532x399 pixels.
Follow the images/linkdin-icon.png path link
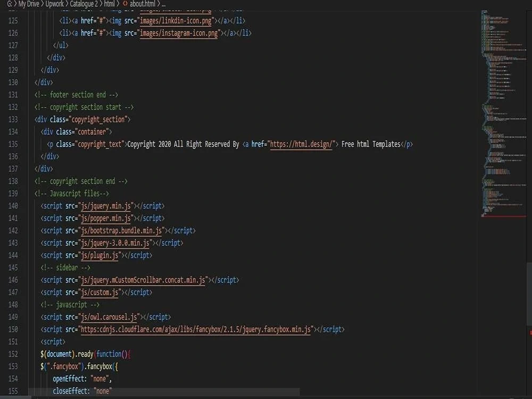point(176,21)
